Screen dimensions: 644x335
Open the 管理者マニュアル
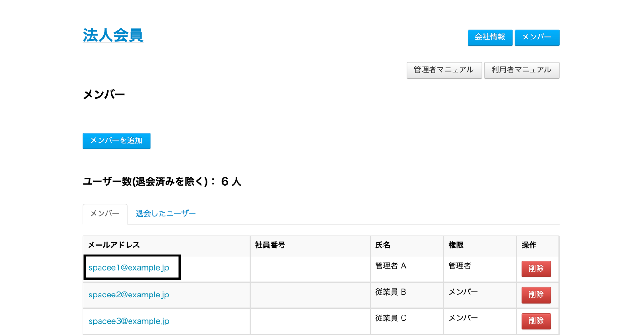click(x=444, y=70)
